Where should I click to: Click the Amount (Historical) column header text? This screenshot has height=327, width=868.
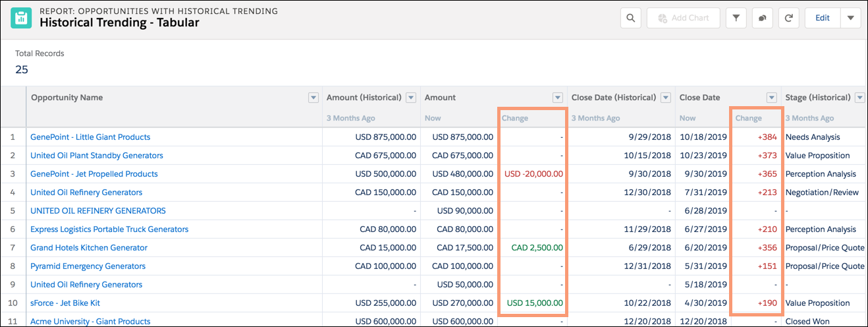364,98
